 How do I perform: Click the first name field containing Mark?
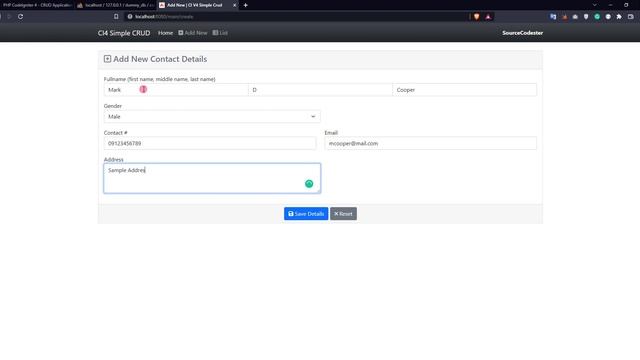pyautogui.click(x=176, y=90)
